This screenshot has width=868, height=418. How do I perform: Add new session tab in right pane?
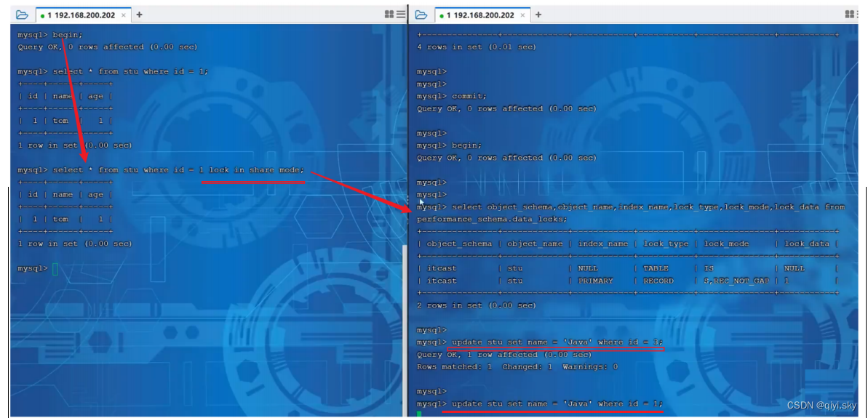coord(538,15)
